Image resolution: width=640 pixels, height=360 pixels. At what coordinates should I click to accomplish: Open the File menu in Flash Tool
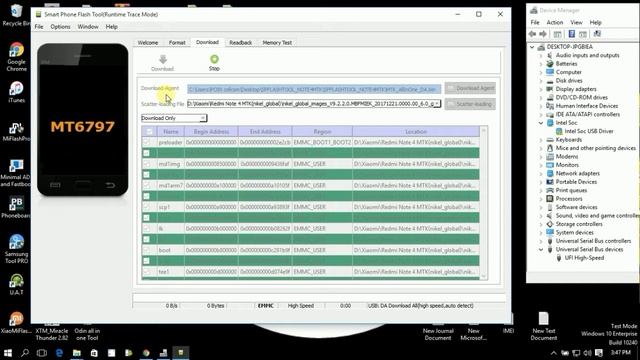coord(39,27)
